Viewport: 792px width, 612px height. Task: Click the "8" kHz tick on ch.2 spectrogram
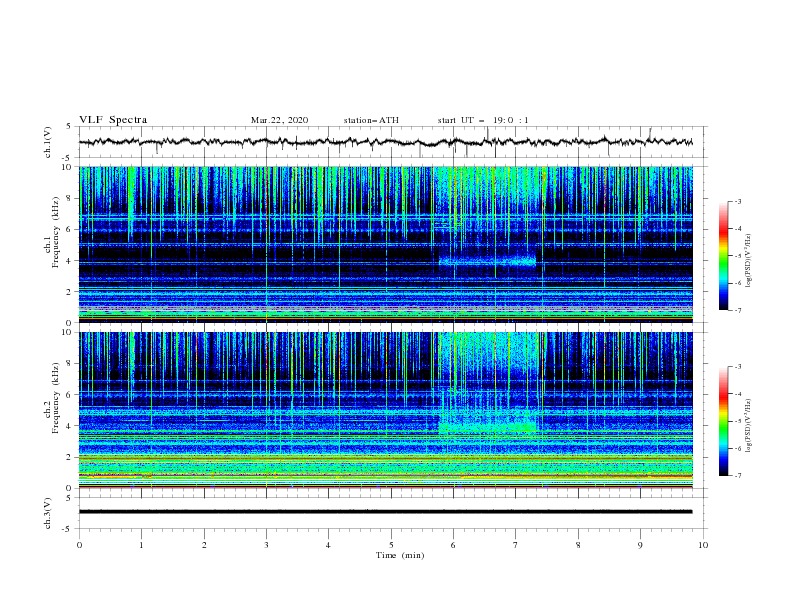[x=70, y=364]
